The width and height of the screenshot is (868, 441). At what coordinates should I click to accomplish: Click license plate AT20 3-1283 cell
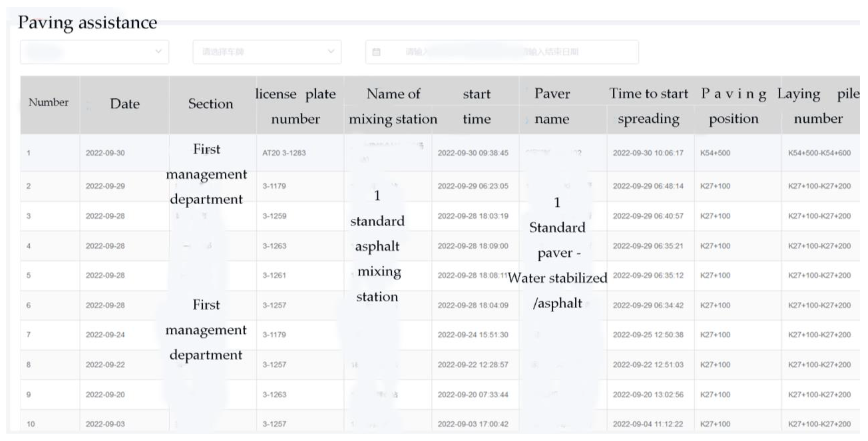pyautogui.click(x=284, y=153)
